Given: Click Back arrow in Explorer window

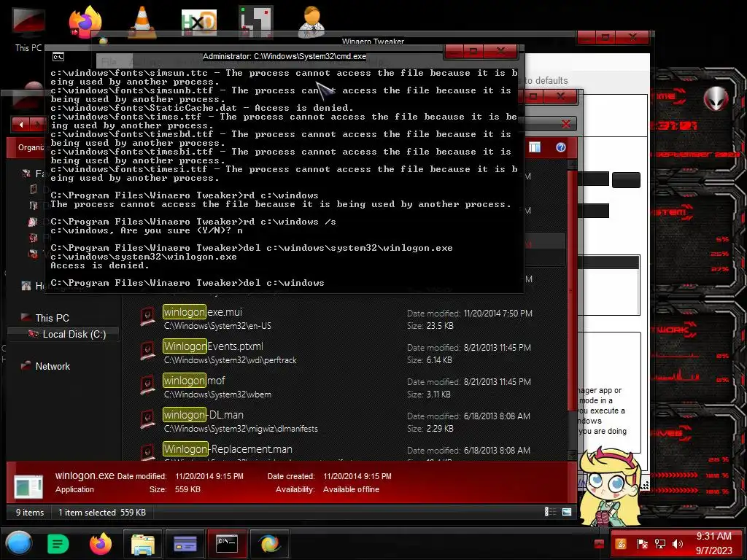Looking at the screenshot, I should pos(21,124).
